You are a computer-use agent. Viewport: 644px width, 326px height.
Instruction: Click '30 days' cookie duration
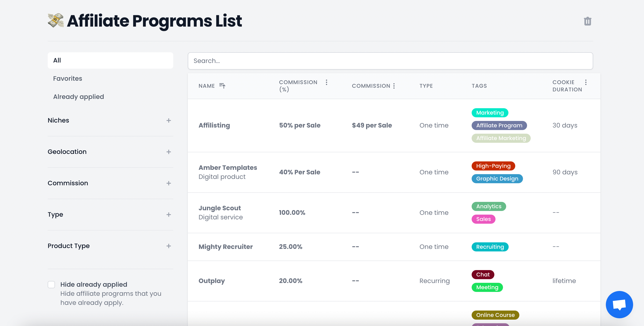tap(565, 125)
